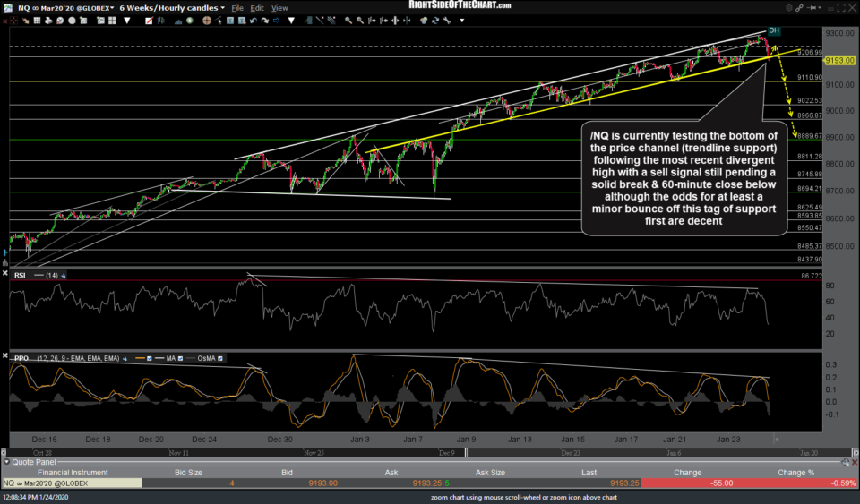
Task: Click the zoom out magnifier icon
Action: (x=360, y=21)
